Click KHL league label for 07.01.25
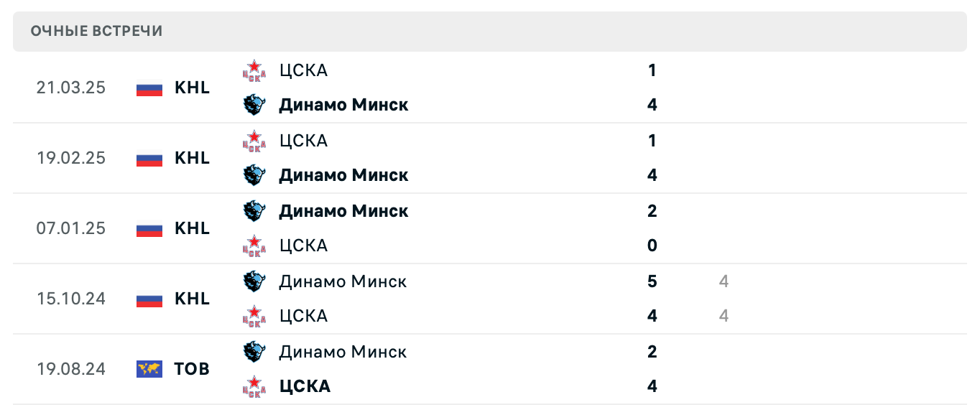 coord(192,228)
